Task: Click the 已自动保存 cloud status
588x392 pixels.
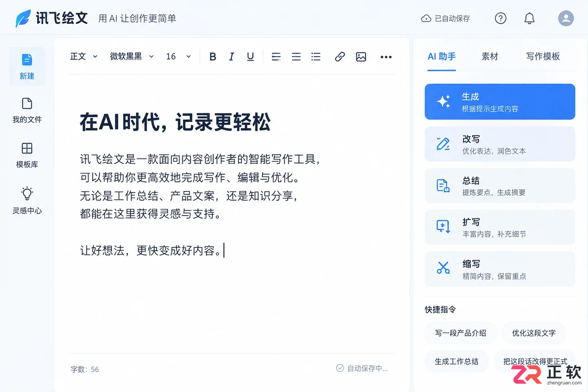Action: (x=445, y=18)
